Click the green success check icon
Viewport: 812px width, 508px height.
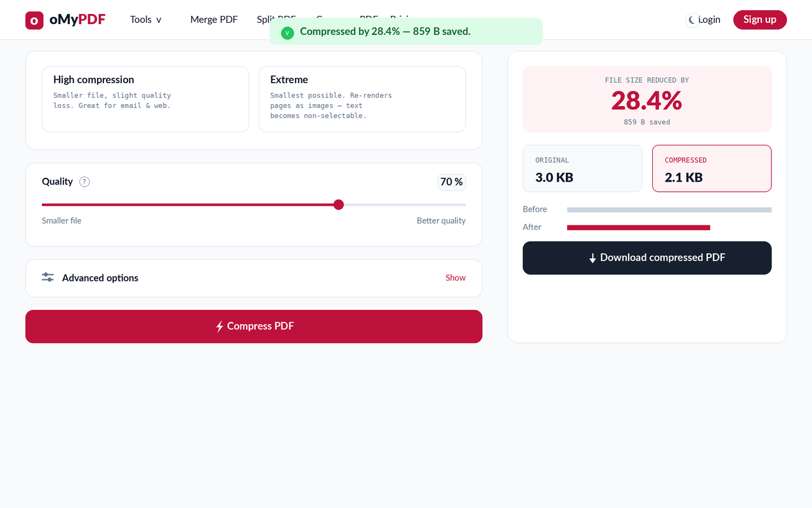(x=287, y=32)
